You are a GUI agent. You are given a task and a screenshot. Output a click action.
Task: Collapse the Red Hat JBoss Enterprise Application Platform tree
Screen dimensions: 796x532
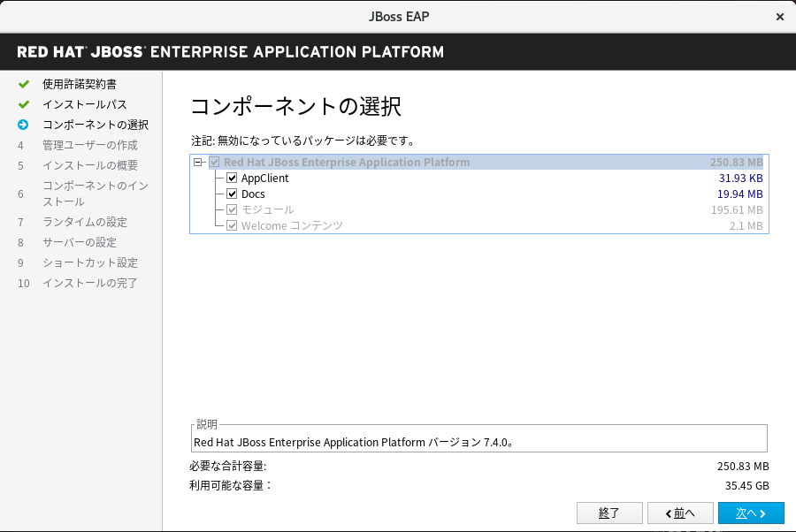pyautogui.click(x=198, y=163)
